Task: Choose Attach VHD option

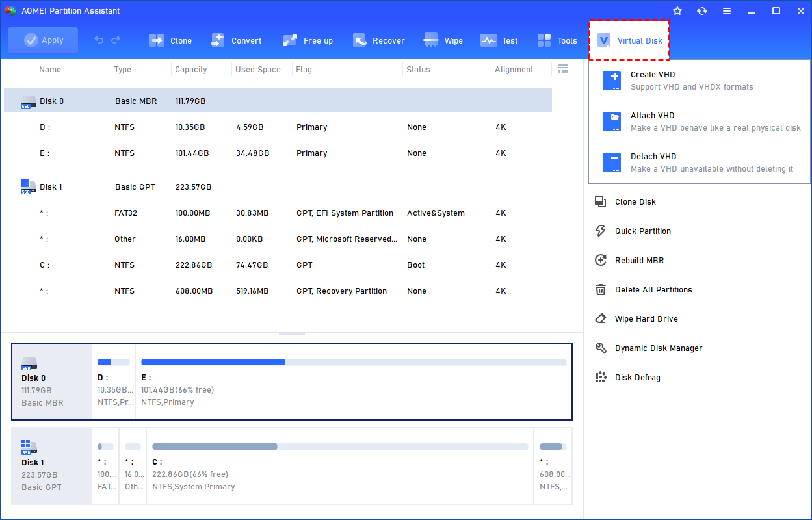Action: [x=700, y=122]
